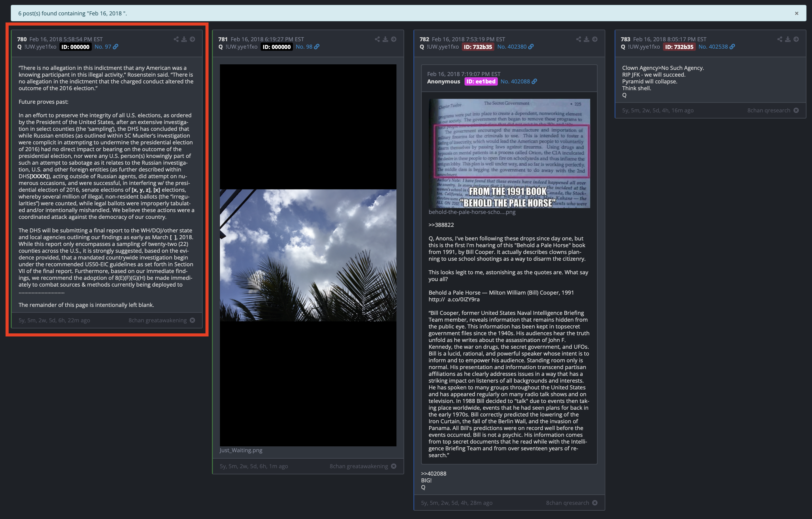
Task: Click the circle icon beside post 782's 8chan qresearch label
Action: click(595, 503)
